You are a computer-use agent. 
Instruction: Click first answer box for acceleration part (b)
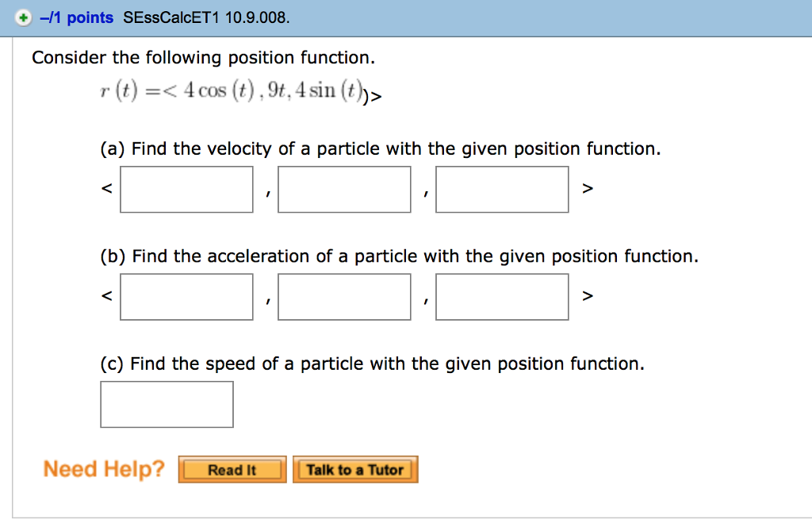[x=186, y=296]
